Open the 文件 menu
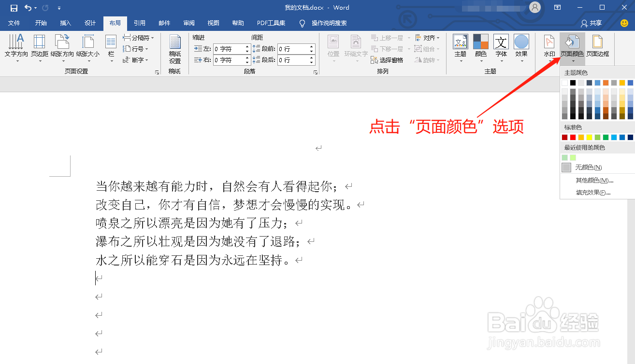Image resolution: width=635 pixels, height=364 pixels. click(14, 23)
